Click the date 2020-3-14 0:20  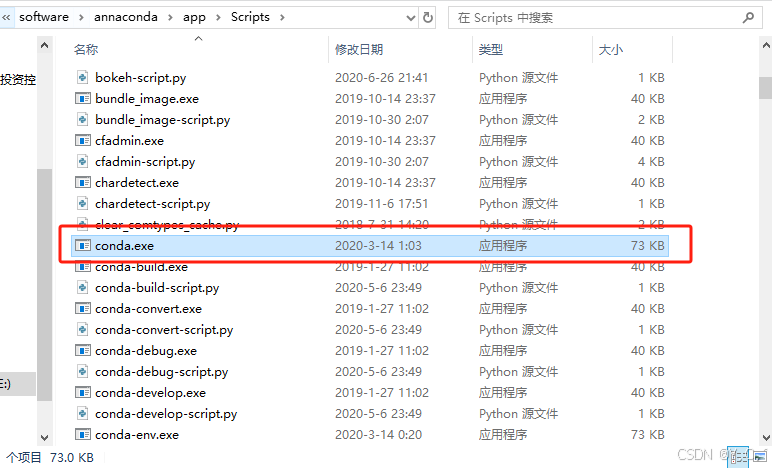[378, 435]
